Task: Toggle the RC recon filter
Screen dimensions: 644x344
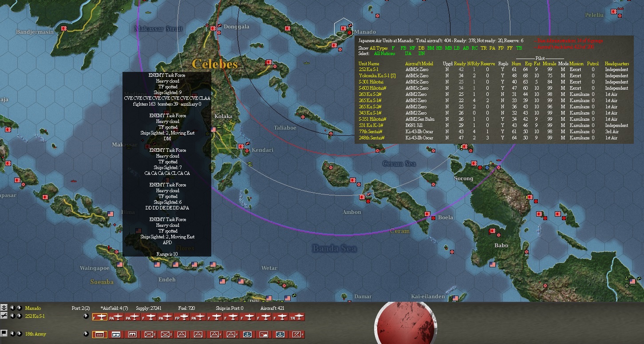Action: [x=474, y=48]
